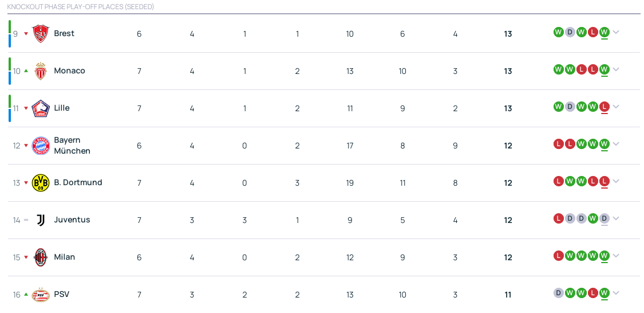Click the Lille club crest
This screenshot has width=644, height=313.
[x=41, y=108]
